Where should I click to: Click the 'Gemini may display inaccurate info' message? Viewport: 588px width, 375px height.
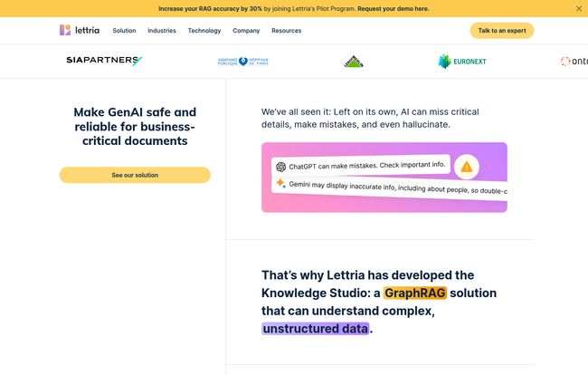coord(389,189)
